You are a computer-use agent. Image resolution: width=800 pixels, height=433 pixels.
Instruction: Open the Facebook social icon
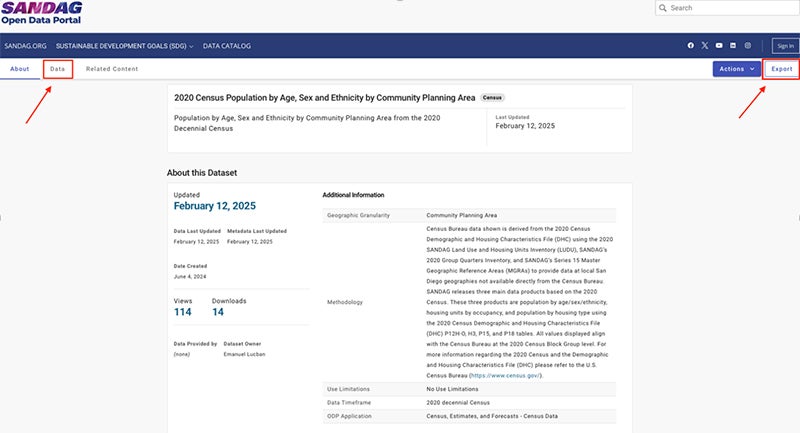(690, 46)
